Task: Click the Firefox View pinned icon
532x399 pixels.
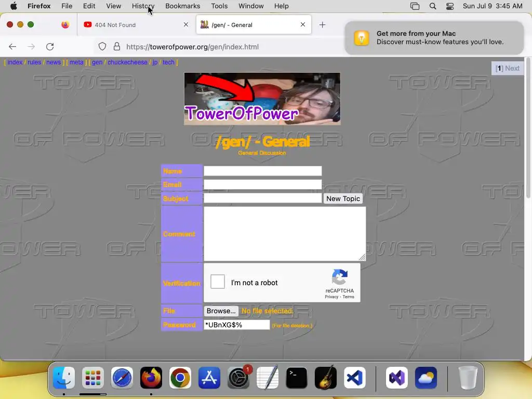Action: [x=65, y=25]
